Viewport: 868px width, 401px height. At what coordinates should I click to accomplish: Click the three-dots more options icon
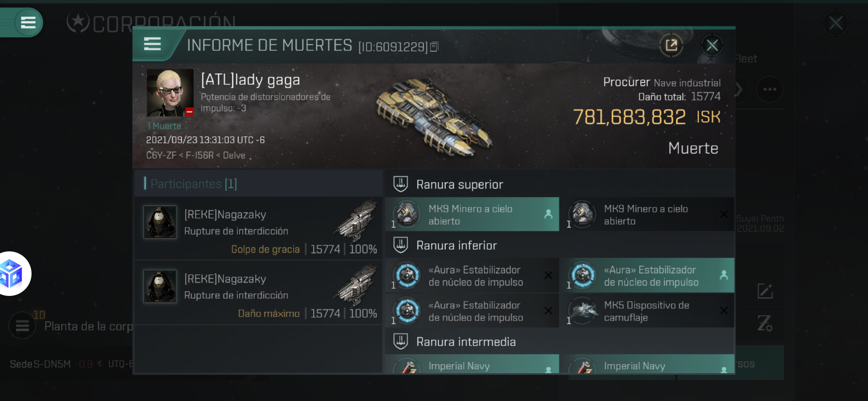(770, 89)
